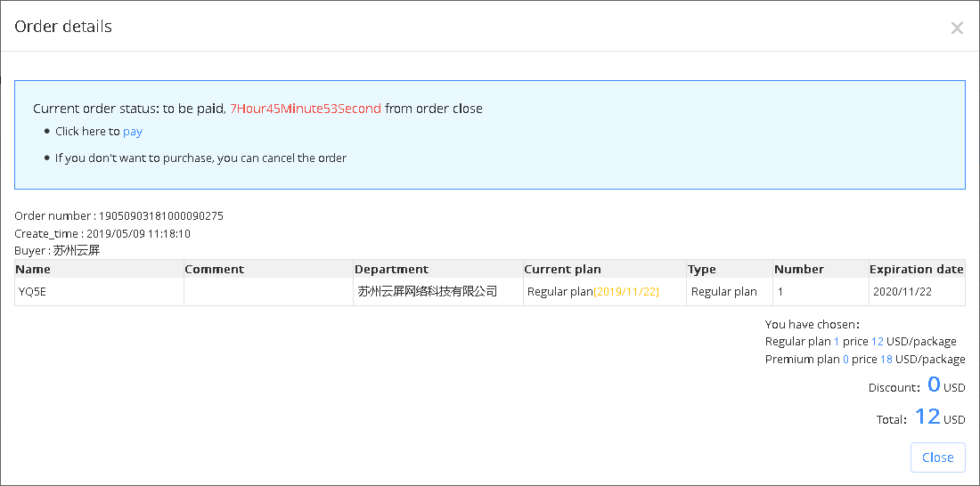
Task: Click the 2020/11/22 expiration date cell
Action: (x=917, y=292)
